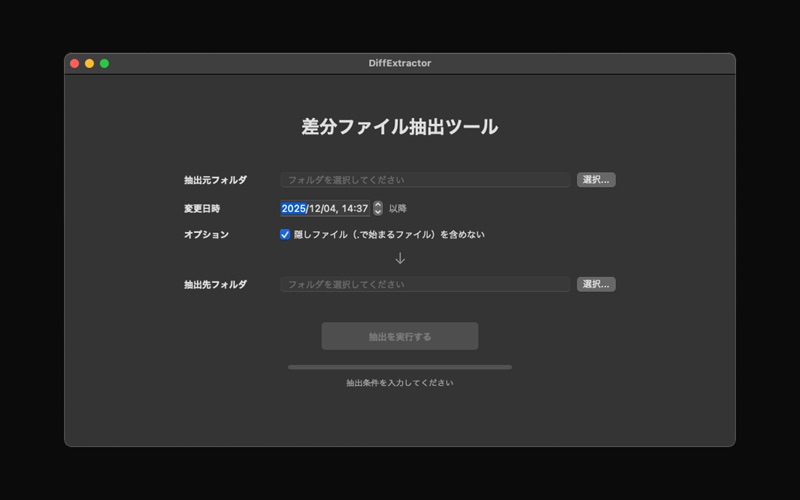This screenshot has height=500, width=800.
Task: Click the DiffExtractor window title
Action: 400,63
